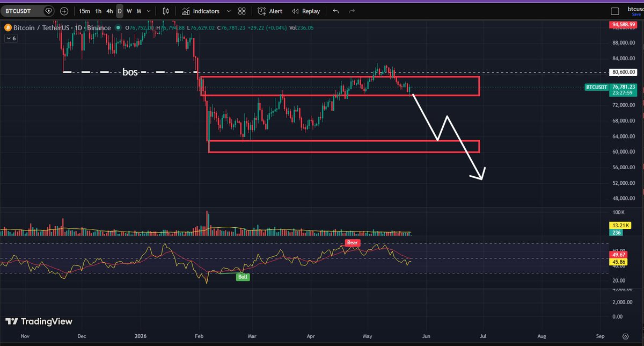644x346 pixels.
Task: Click the 80,600.00 price line label
Action: (623, 72)
